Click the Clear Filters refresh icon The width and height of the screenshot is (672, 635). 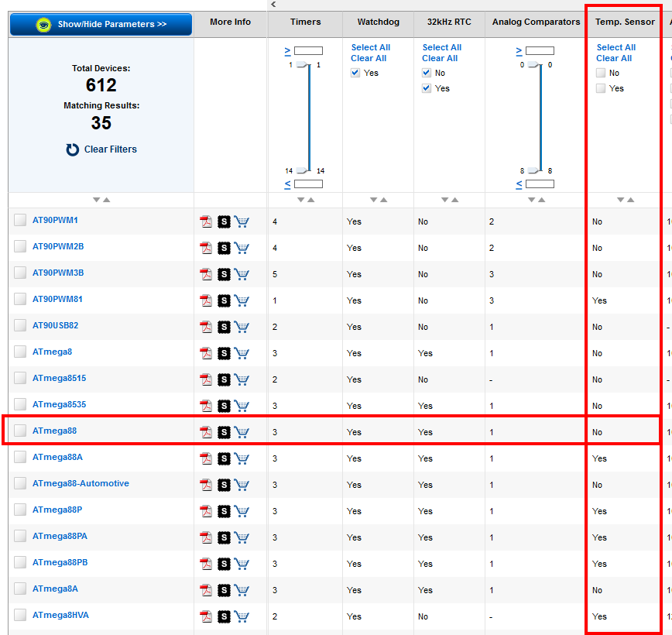73,149
